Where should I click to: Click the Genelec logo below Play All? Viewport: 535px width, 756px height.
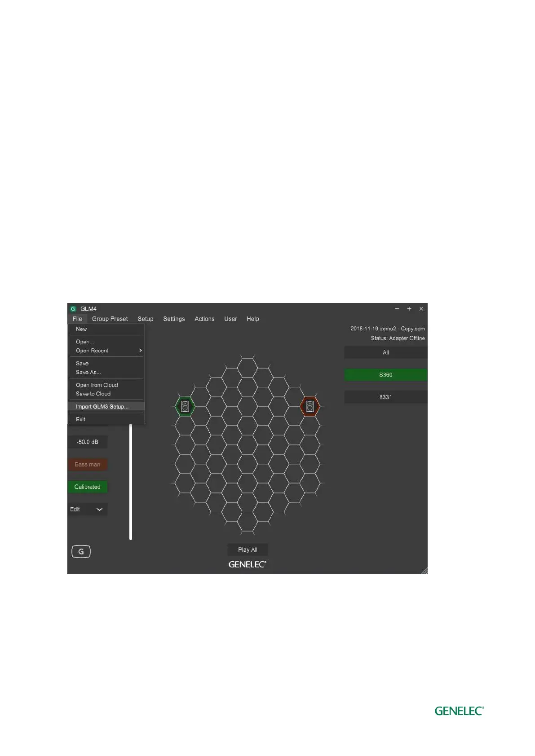pyautogui.click(x=248, y=564)
